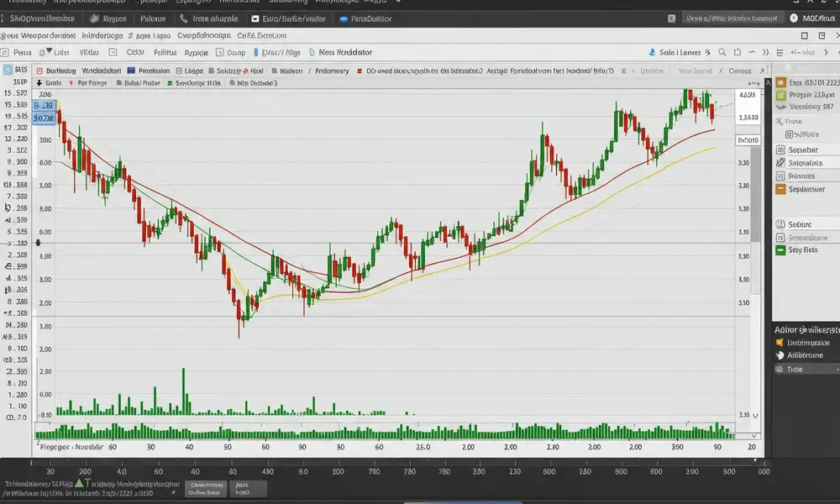Expand the right-pointing chevron at the toolbar's far right

pyautogui.click(x=826, y=52)
